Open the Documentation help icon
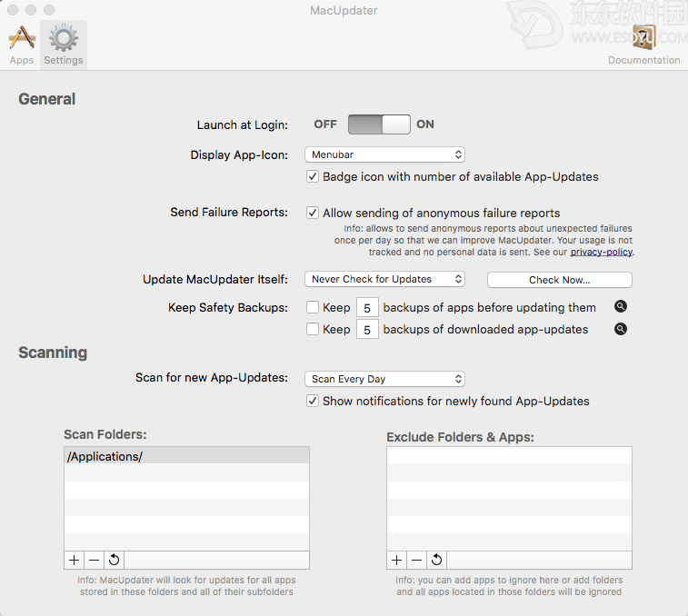This screenshot has width=688, height=616. tap(643, 37)
